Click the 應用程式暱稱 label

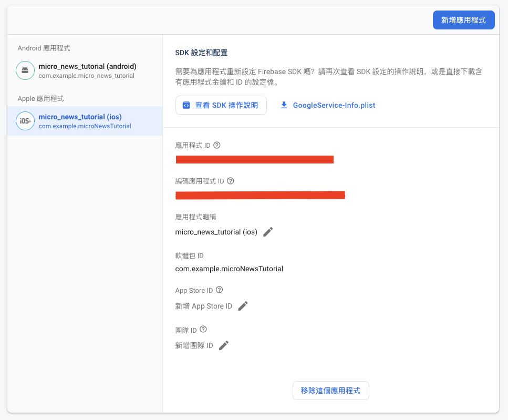click(x=195, y=217)
